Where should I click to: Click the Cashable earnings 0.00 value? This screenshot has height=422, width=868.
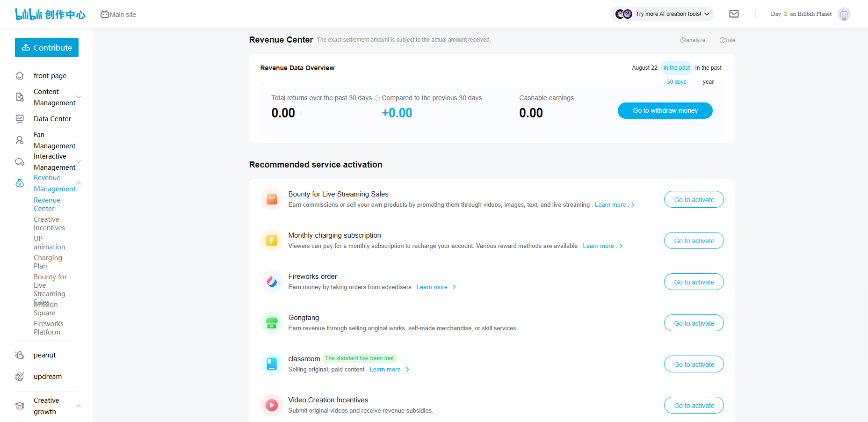(531, 113)
